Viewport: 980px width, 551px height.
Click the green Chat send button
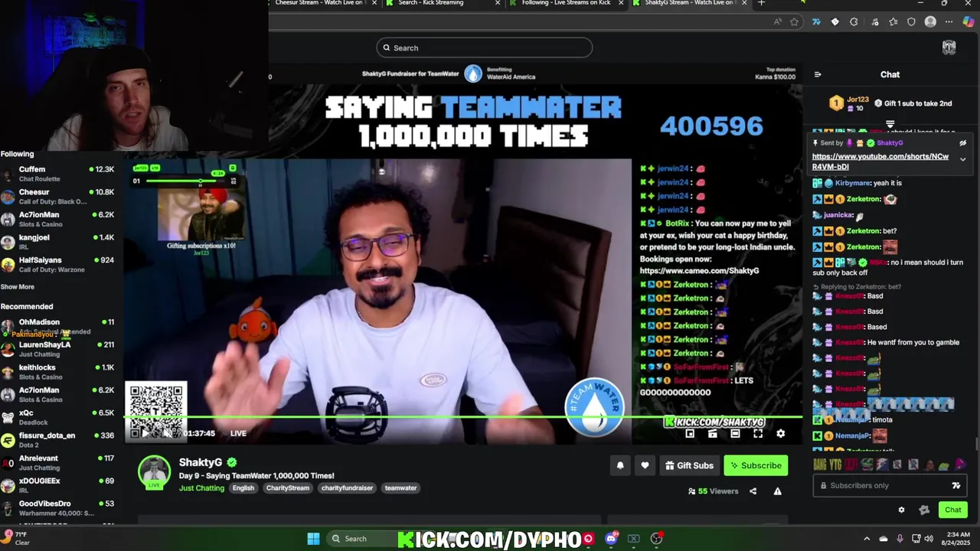952,510
